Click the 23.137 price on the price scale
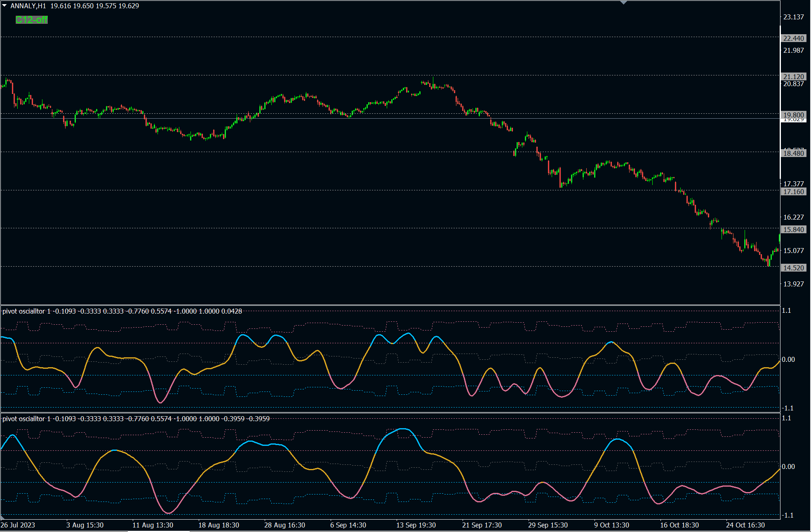The height and width of the screenshot is (532, 811). click(793, 17)
